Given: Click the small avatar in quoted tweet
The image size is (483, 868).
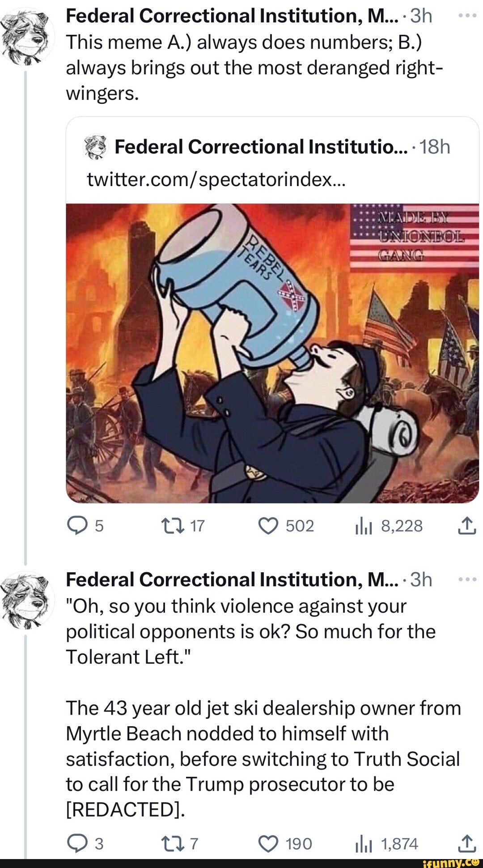Looking at the screenshot, I should [96, 147].
